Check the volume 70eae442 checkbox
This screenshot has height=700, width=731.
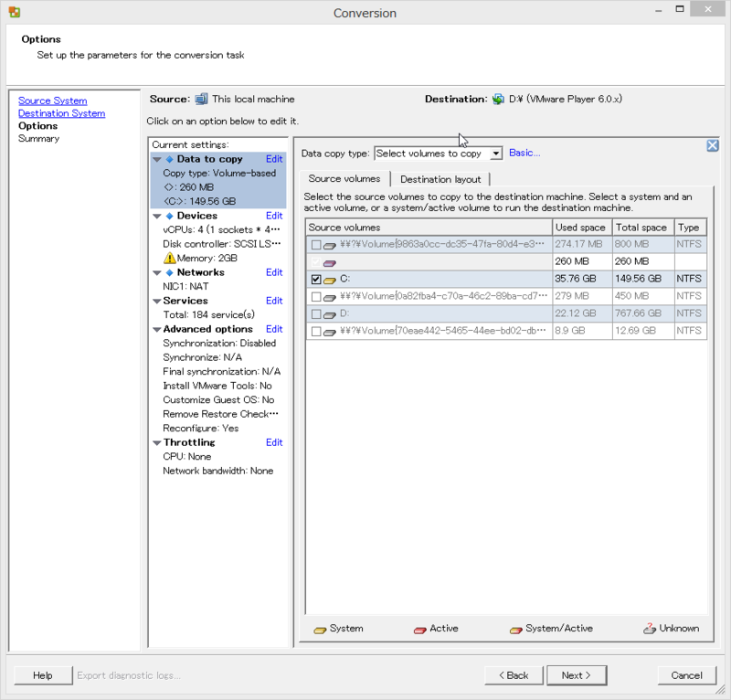point(316,332)
